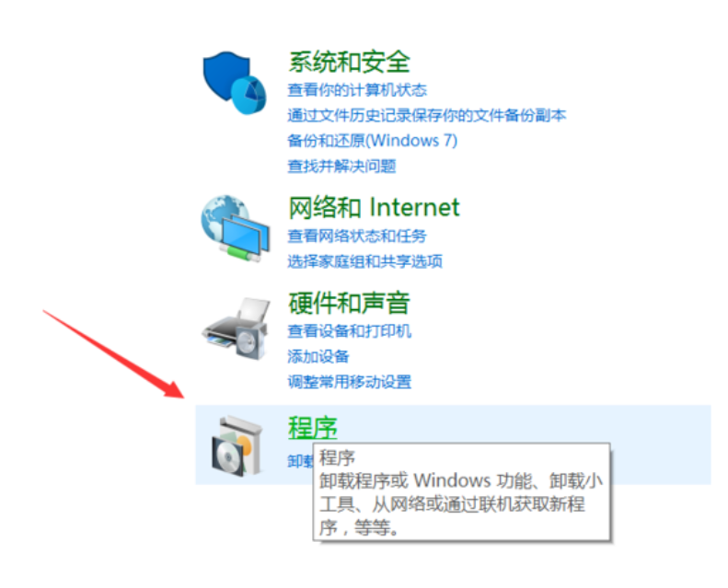Open 查看网络状态和任务 link
Viewport: 728px width, 588px height.
(x=357, y=236)
